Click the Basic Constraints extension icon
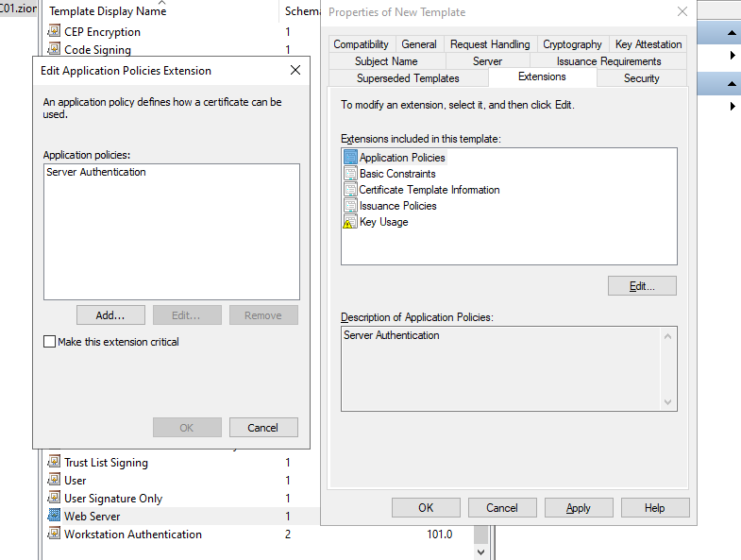Screen dimensions: 741x560 pyautogui.click(x=350, y=173)
